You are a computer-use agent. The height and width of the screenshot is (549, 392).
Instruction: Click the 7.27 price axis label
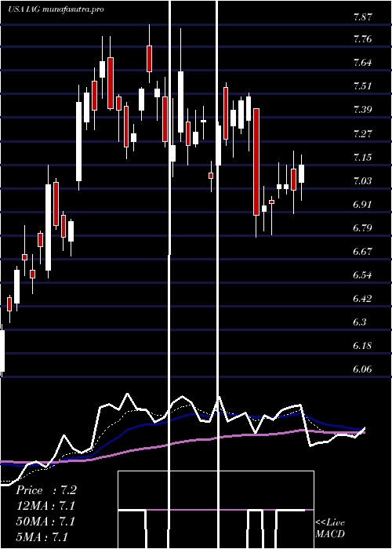(x=362, y=133)
